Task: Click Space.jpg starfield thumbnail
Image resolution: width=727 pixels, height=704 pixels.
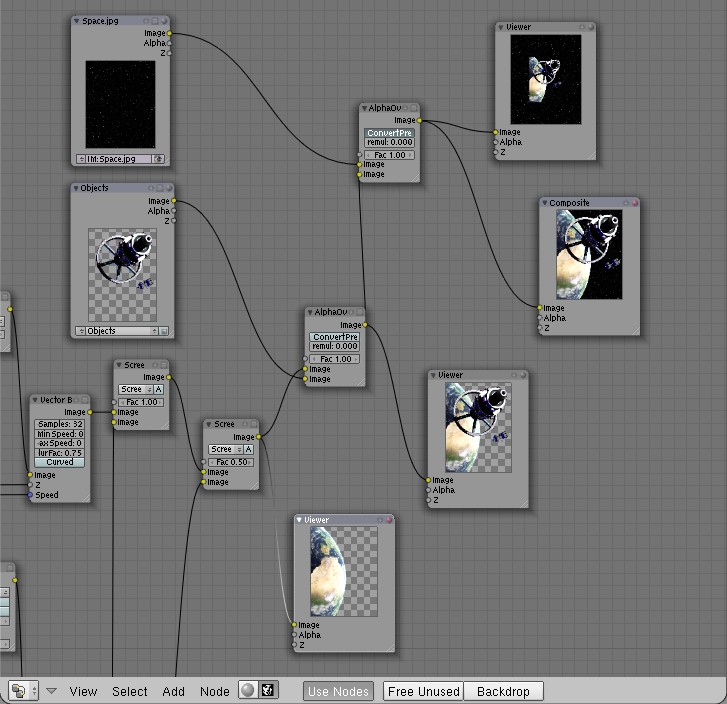Action: 120,104
